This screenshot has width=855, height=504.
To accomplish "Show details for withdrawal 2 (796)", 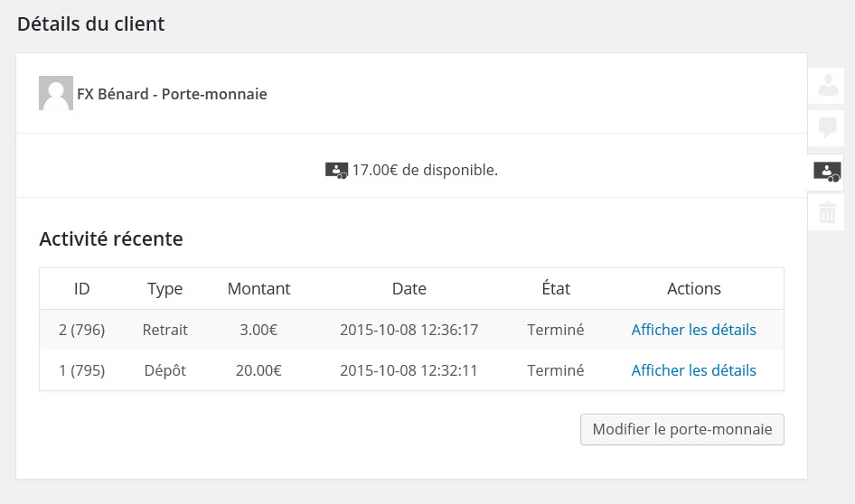I will [693, 330].
